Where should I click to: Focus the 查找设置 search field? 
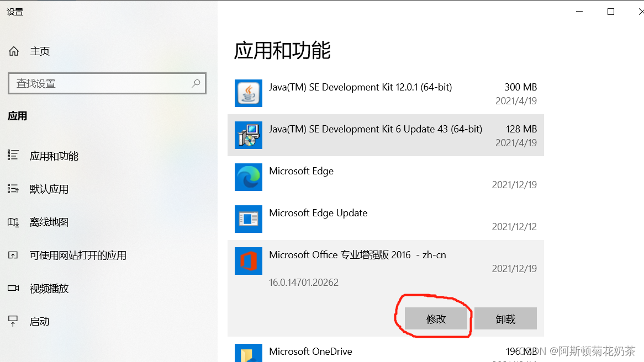coord(107,83)
